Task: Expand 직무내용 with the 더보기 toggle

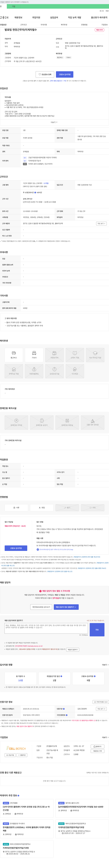Action: point(54,122)
